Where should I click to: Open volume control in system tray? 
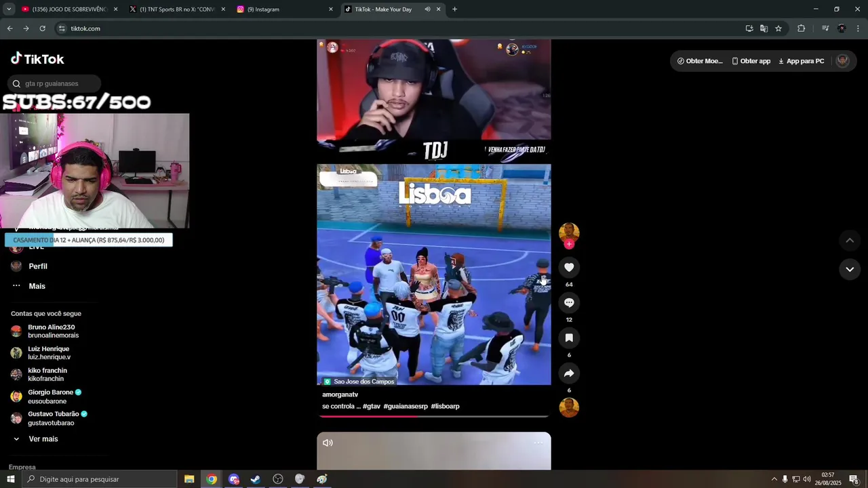tap(807, 479)
